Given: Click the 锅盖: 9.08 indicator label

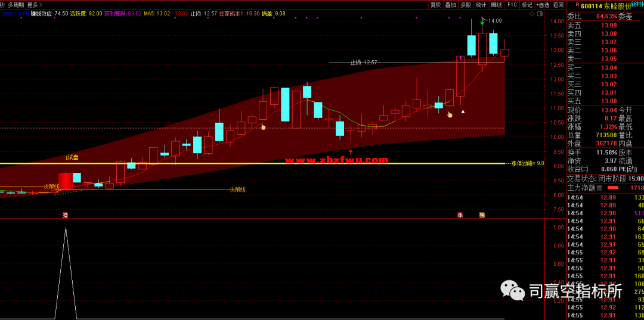Looking at the screenshot, I should click(274, 14).
